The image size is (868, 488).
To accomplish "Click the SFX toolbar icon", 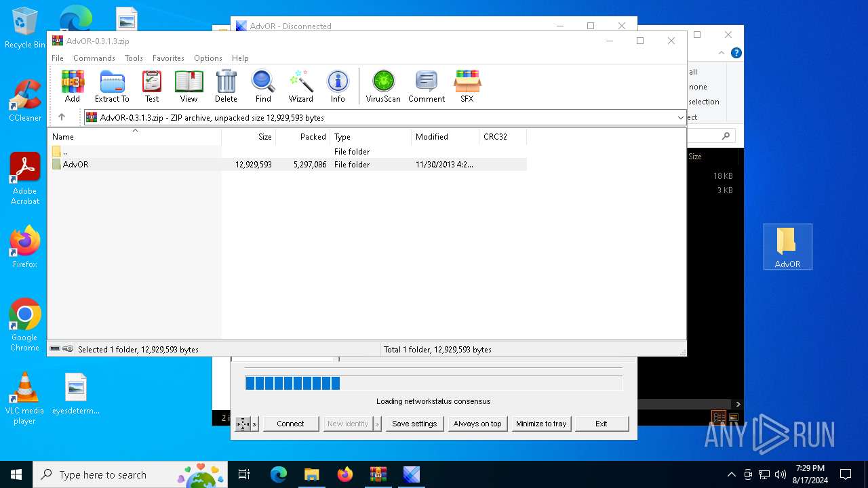I will tap(467, 86).
